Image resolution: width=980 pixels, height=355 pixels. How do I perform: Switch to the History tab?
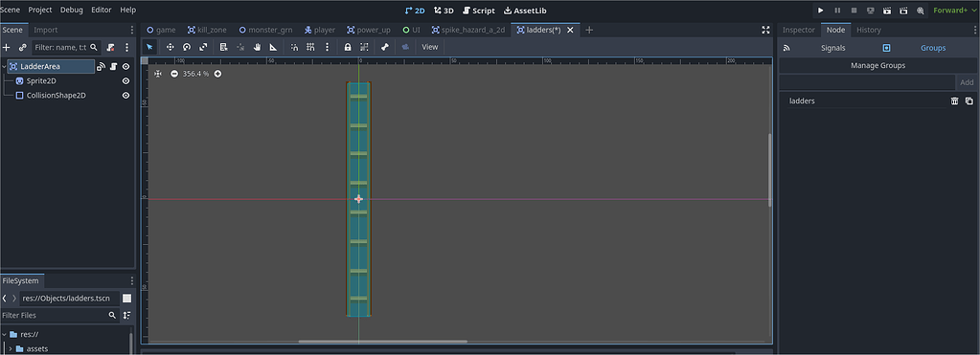coord(869,30)
